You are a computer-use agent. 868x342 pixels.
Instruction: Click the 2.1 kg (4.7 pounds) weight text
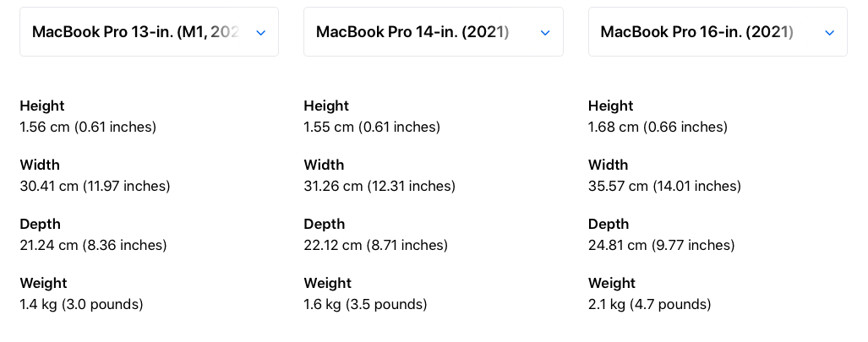point(649,304)
